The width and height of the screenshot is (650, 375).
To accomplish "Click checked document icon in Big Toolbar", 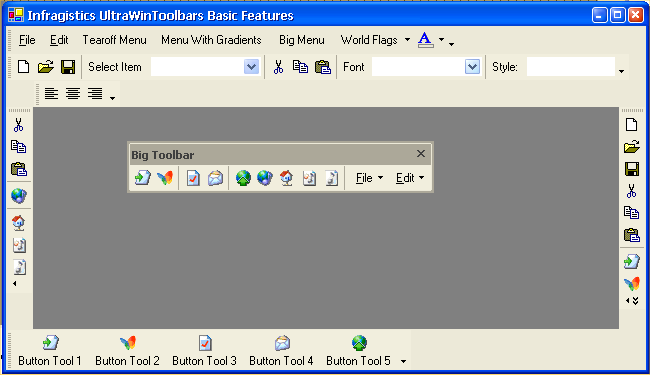I will pyautogui.click(x=193, y=178).
